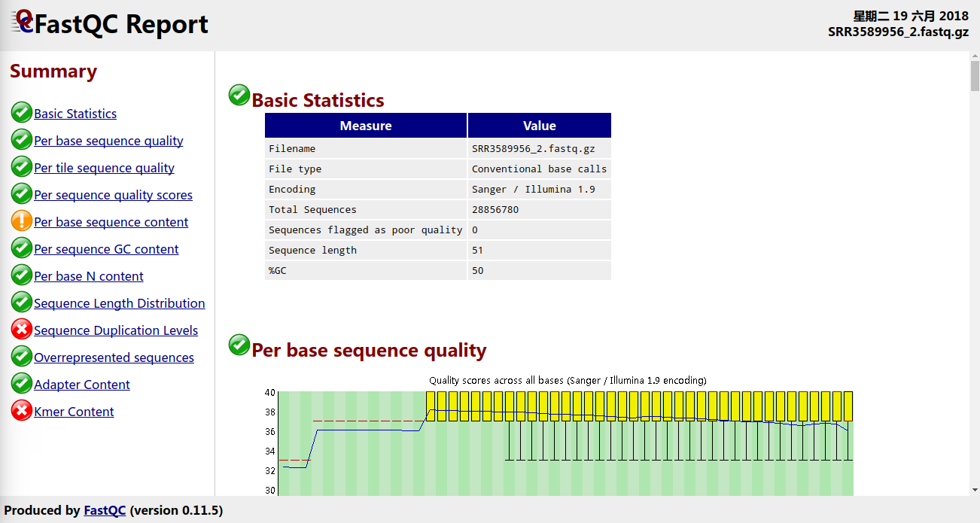
Task: Jump to Per base sequence quality link
Action: (108, 141)
